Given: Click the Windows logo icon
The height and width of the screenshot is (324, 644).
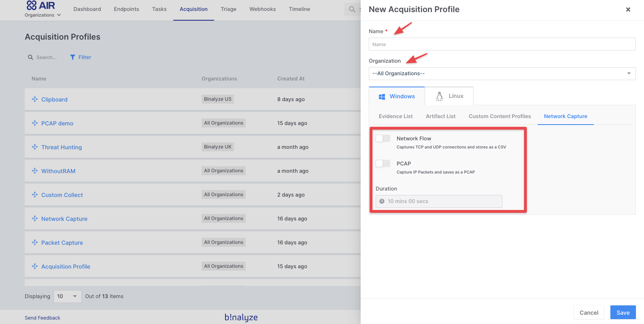Looking at the screenshot, I should 382,97.
